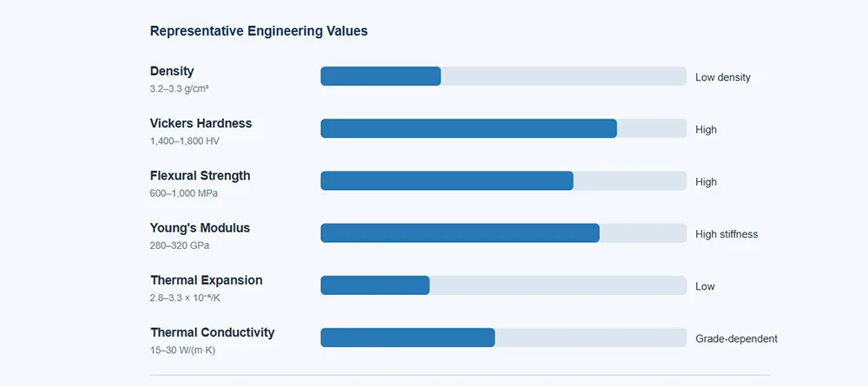Select the Flexural Strength label
Viewport: 868px width, 386px height.
point(200,175)
